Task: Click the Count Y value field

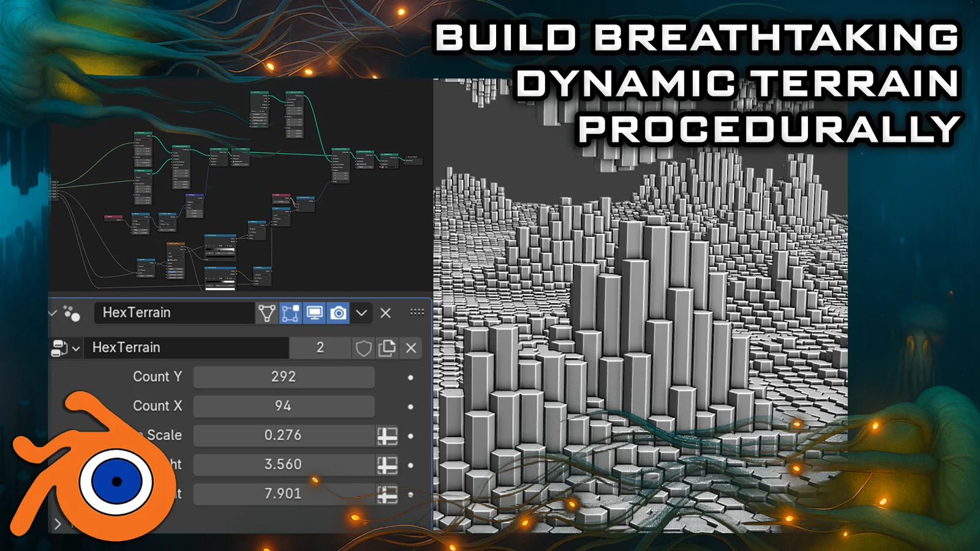Action: coord(284,377)
